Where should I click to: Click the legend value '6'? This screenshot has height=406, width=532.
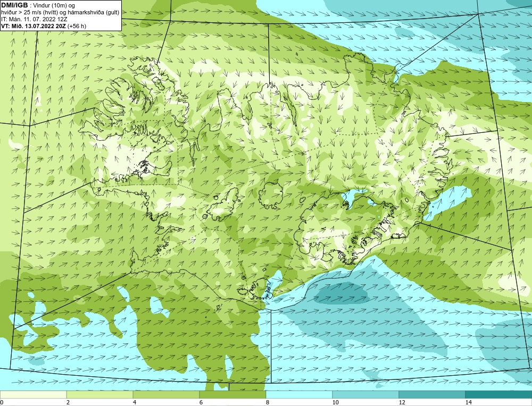point(201,402)
